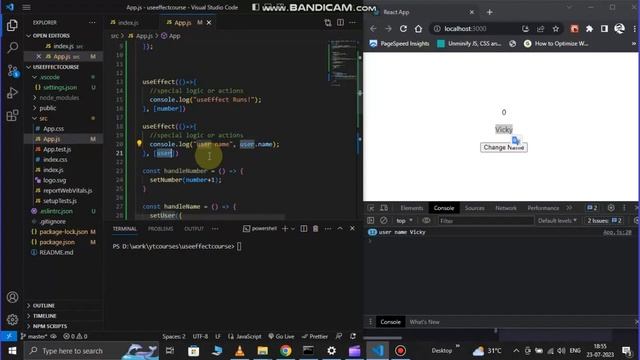640x360 pixels.
Task: Open the Sources tab in DevTools
Action: tap(474, 208)
